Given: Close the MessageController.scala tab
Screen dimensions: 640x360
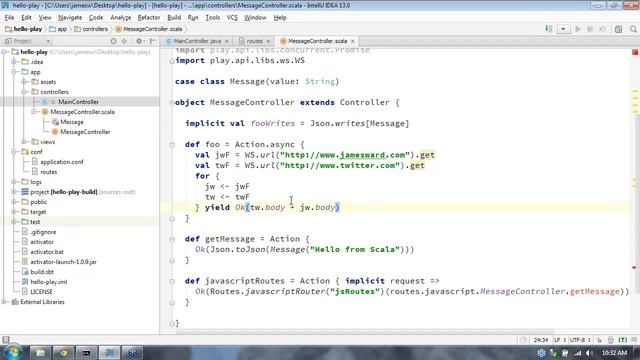Looking at the screenshot, I should coord(353,41).
